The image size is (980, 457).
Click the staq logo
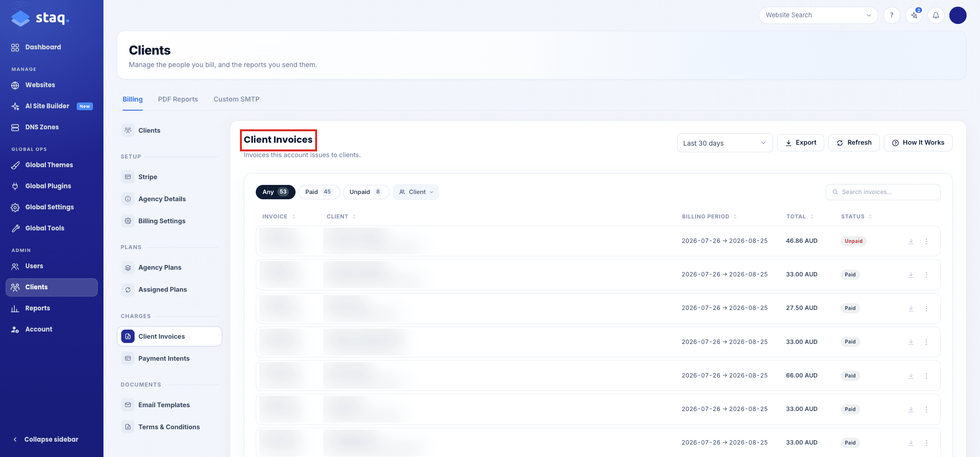click(40, 18)
